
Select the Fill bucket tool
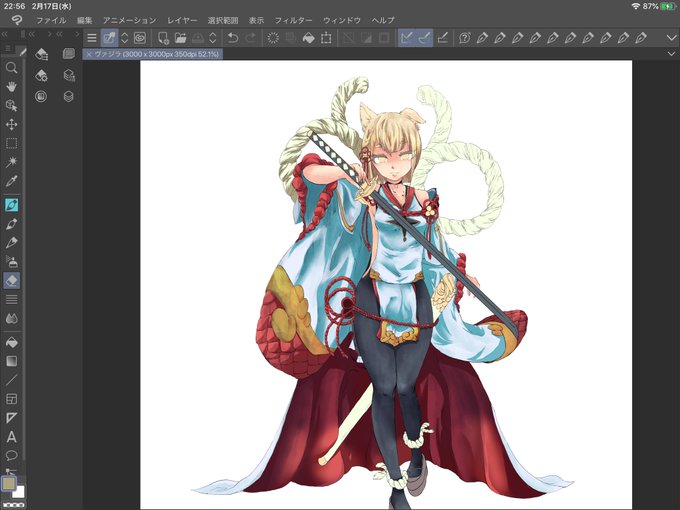[x=11, y=342]
